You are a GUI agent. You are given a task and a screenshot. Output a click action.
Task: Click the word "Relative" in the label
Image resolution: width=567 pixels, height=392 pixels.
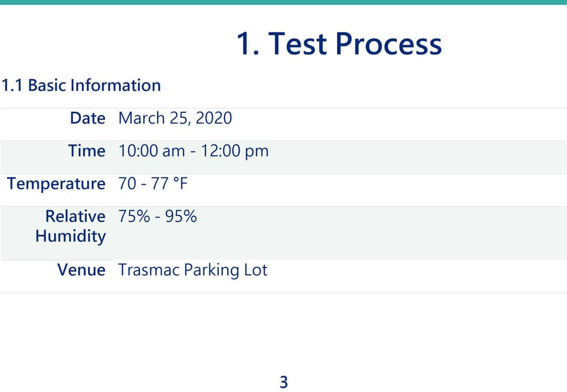click(75, 216)
